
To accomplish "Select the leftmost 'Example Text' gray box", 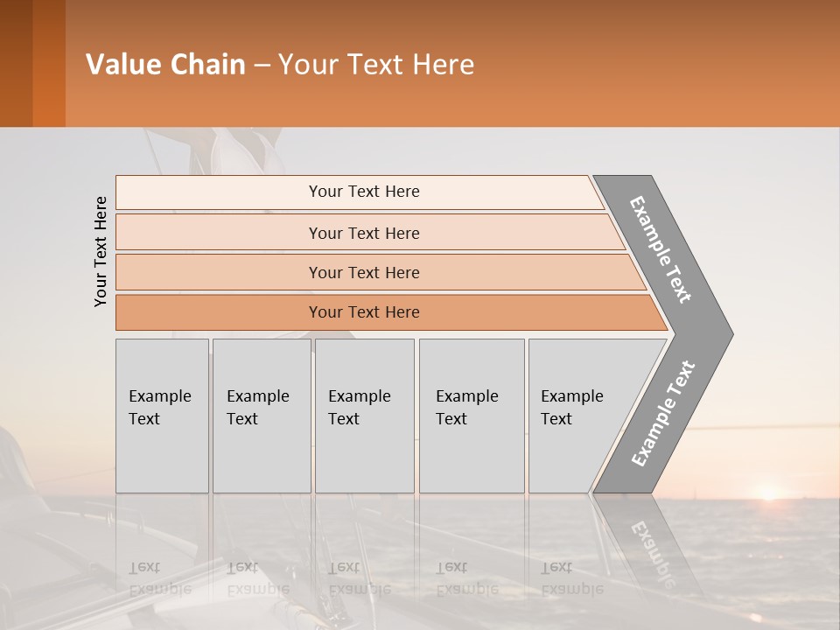I will [x=162, y=416].
